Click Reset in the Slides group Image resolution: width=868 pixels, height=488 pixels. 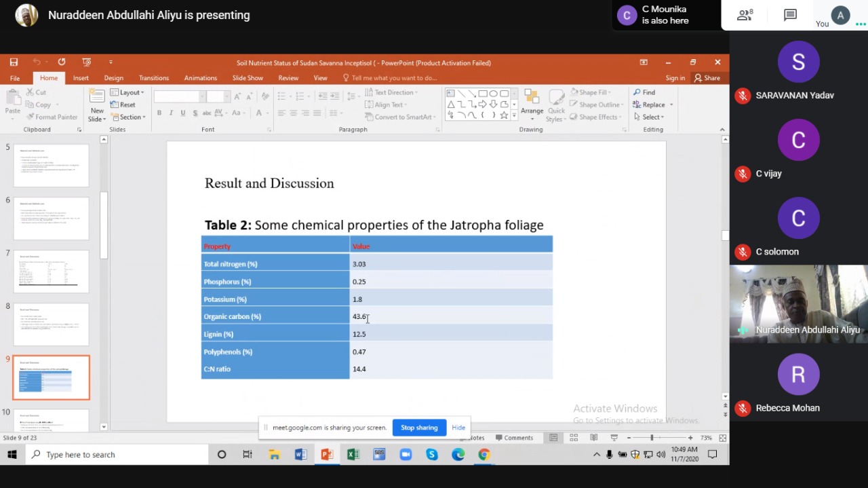point(123,105)
